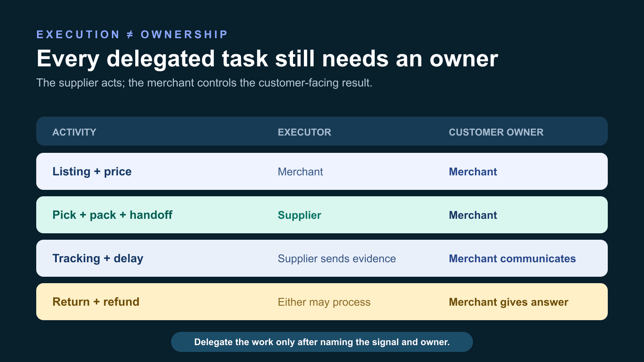This screenshot has width=644, height=362.
Task: Click the subtitle starting 'The supplier acts'
Action: point(204,83)
